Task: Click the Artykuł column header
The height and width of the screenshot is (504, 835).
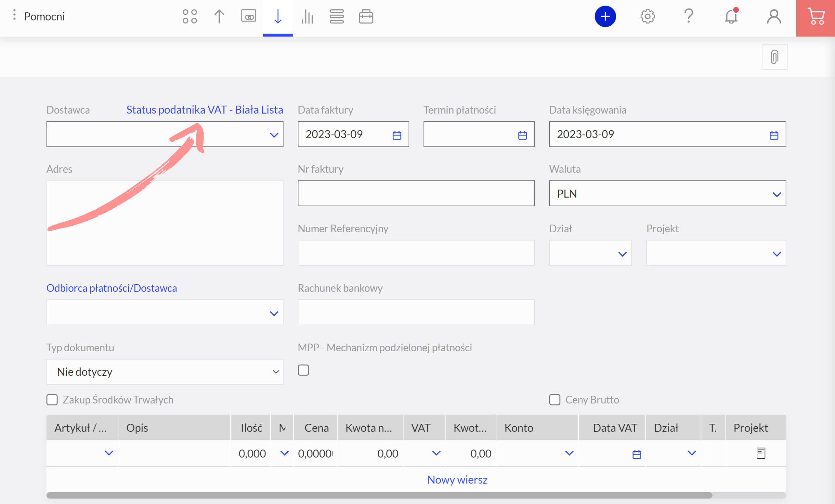Action: [82, 428]
